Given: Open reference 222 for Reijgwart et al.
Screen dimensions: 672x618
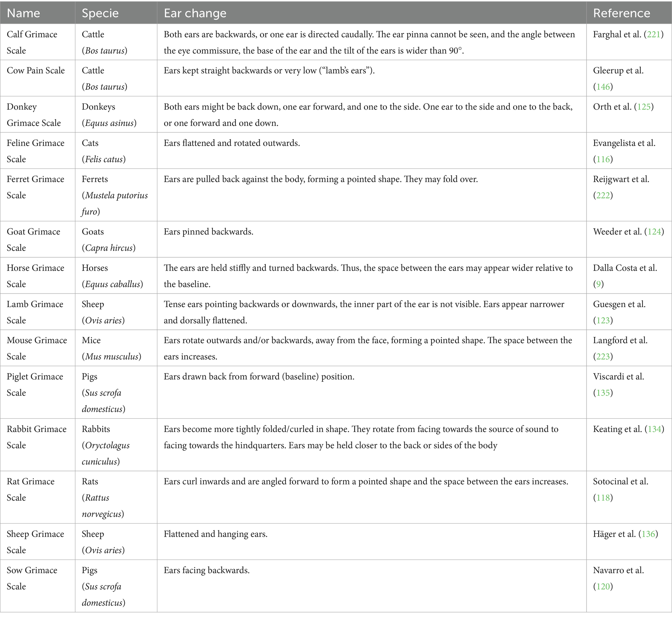Looking at the screenshot, I should click(x=603, y=195).
